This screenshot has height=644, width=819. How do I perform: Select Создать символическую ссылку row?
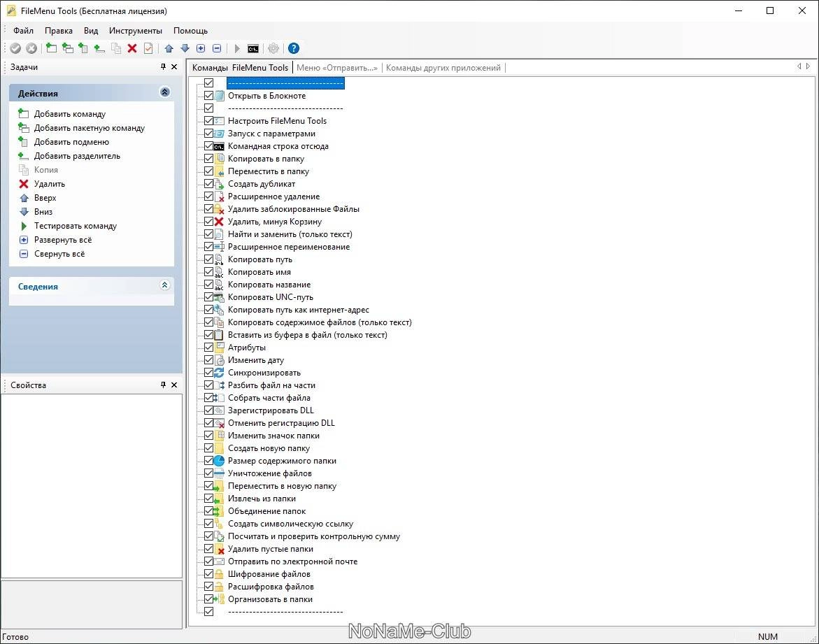[290, 524]
